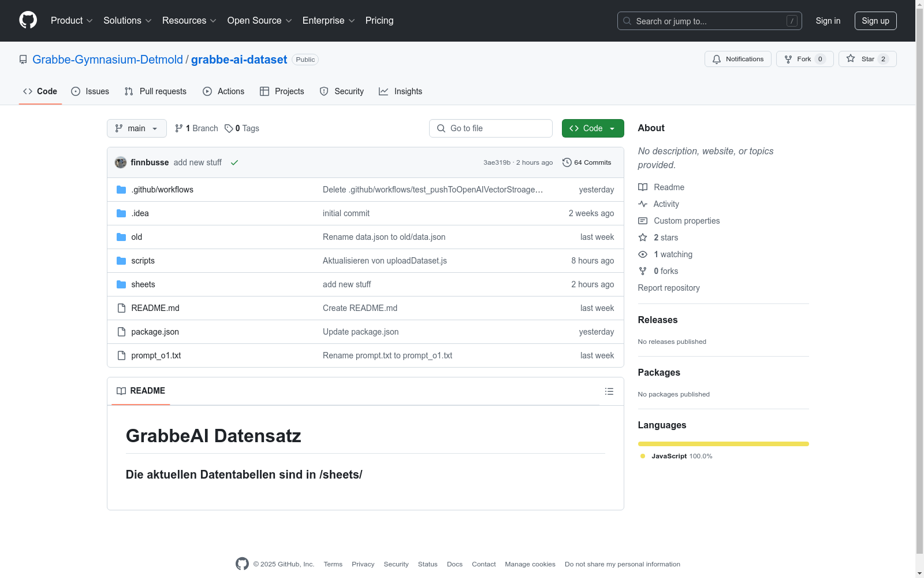Open the Pricing page link
924x578 pixels.
click(x=379, y=21)
